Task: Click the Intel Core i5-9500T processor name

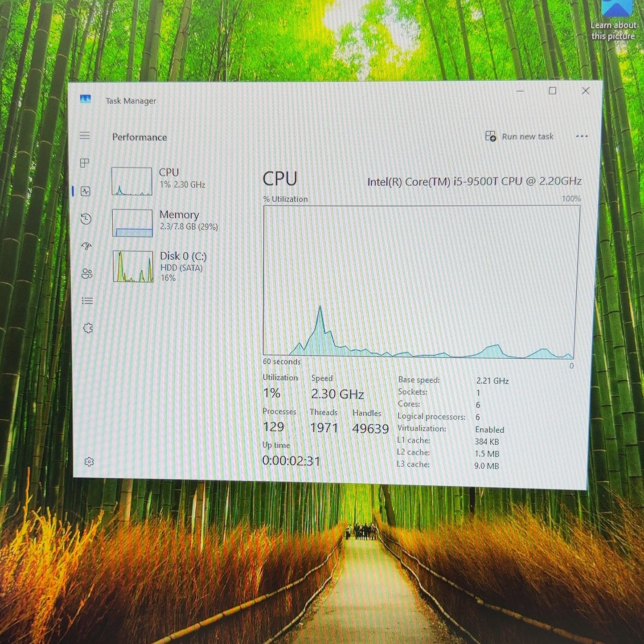Action: pos(474,181)
